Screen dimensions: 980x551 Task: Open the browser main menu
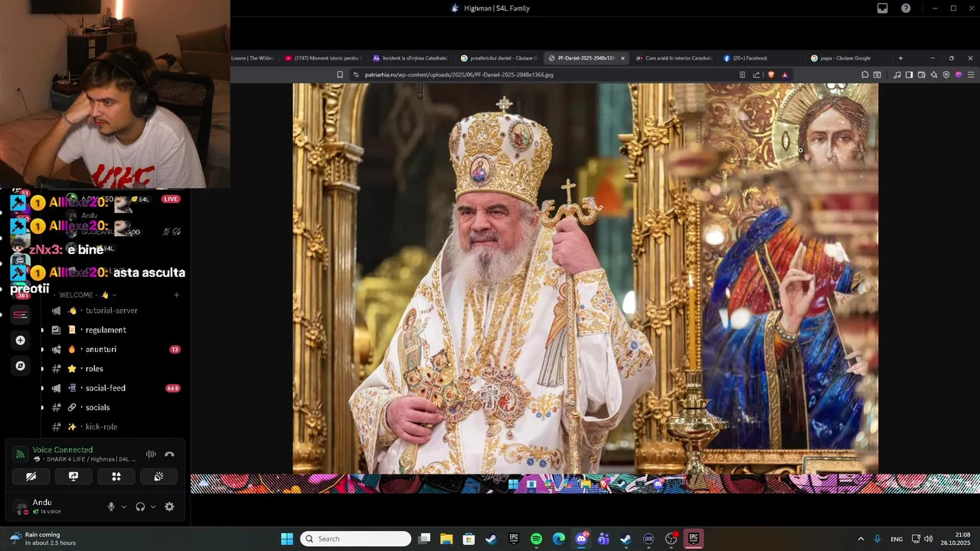pos(971,75)
